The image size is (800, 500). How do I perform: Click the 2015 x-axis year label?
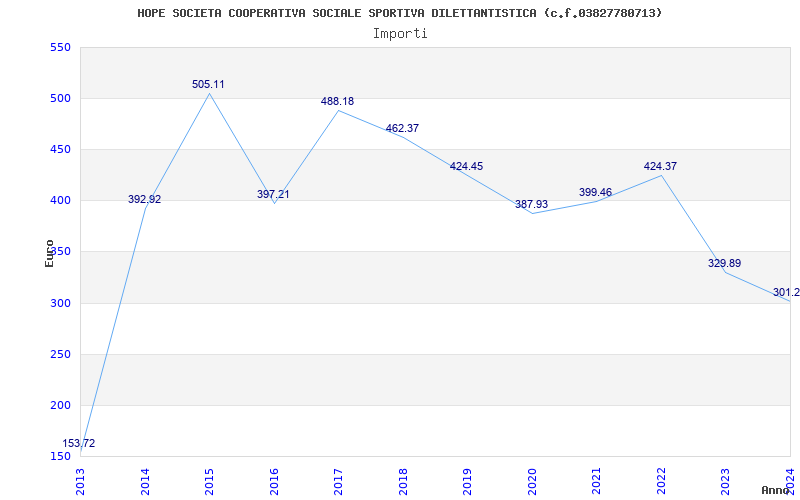pos(209,481)
